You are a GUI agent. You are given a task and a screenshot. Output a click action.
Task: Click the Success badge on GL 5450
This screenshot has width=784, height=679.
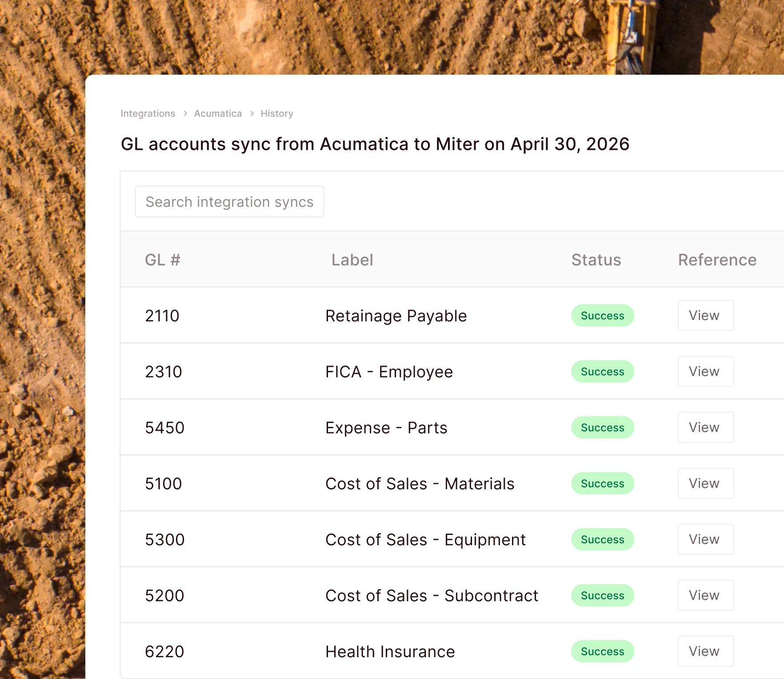603,427
